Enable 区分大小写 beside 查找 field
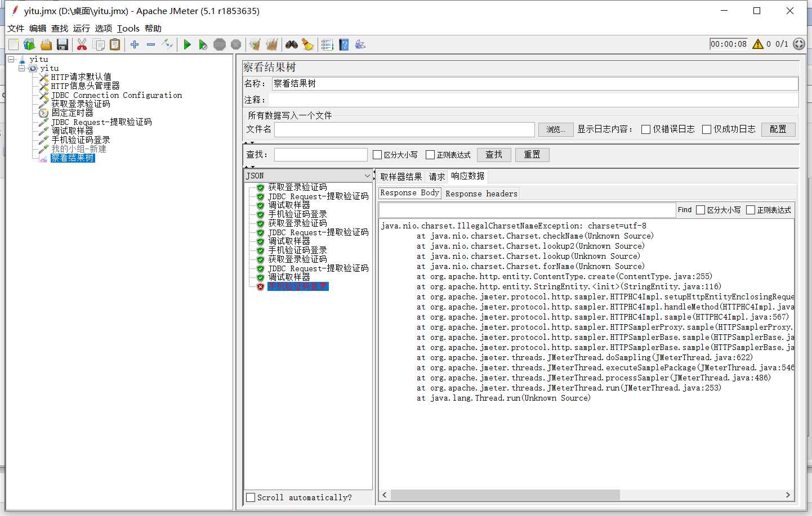This screenshot has width=812, height=516. (377, 155)
